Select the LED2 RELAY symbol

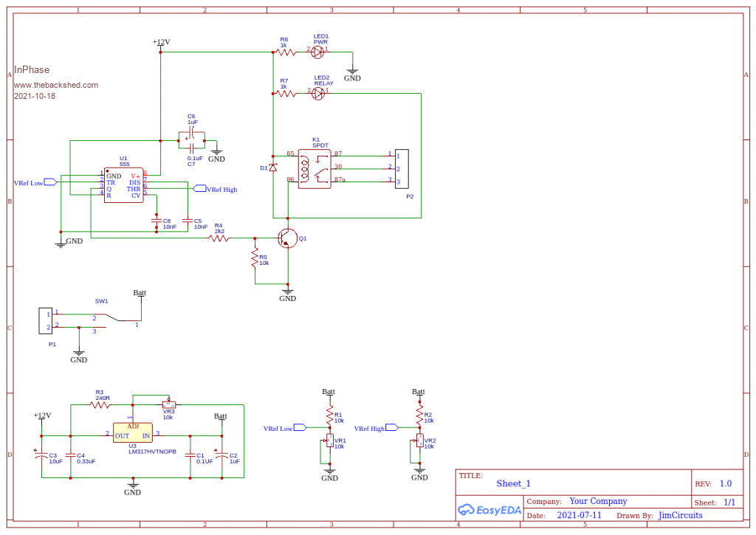point(318,94)
